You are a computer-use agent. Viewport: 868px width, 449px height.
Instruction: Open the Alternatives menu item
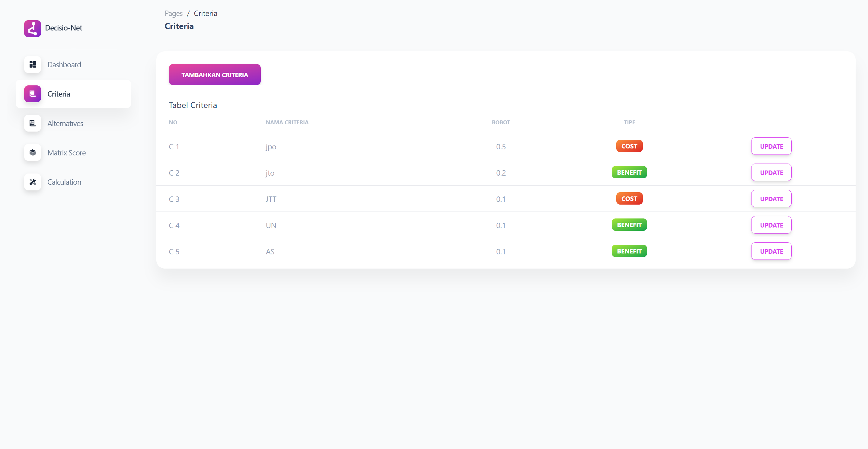pyautogui.click(x=65, y=123)
